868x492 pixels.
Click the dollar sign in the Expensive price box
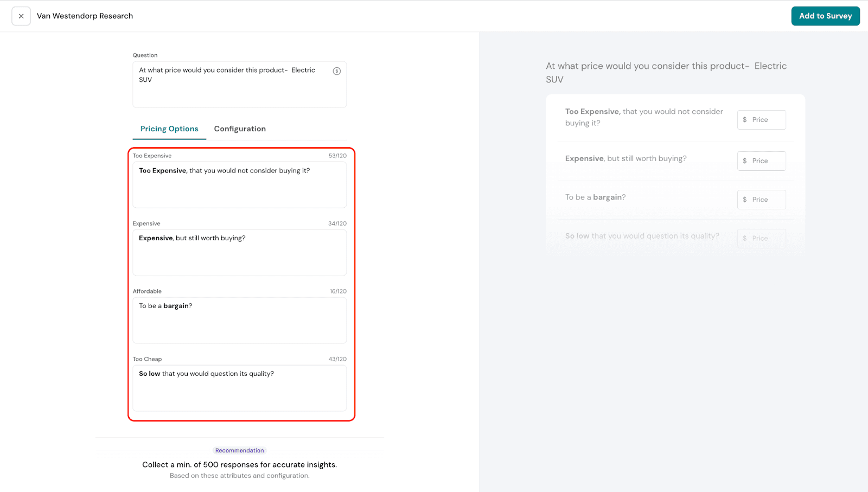click(x=744, y=161)
